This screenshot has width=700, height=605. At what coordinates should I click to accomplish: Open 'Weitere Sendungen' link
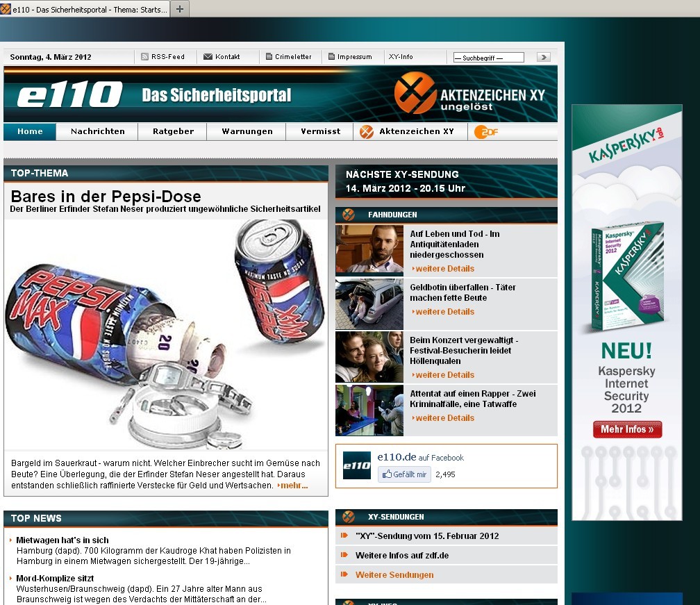click(x=394, y=575)
